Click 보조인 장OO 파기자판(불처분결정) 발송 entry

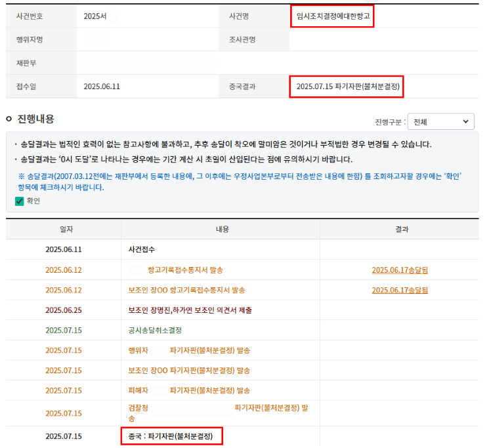click(189, 370)
